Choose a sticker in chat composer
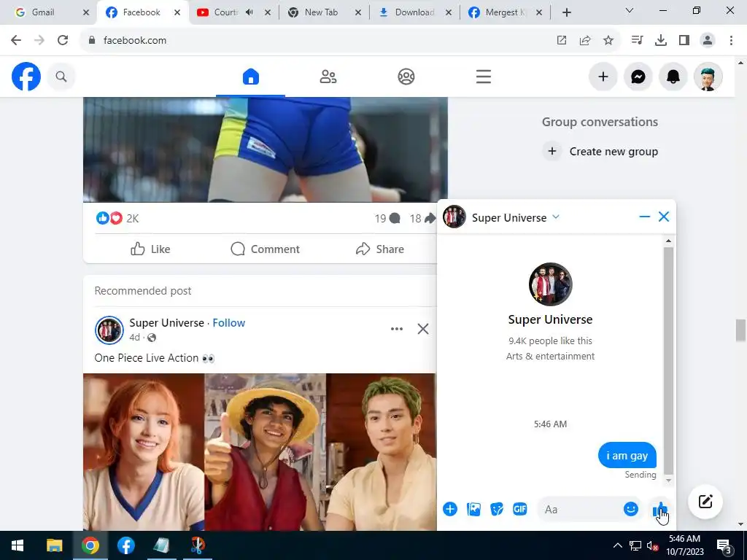The width and height of the screenshot is (747, 560). [496, 509]
